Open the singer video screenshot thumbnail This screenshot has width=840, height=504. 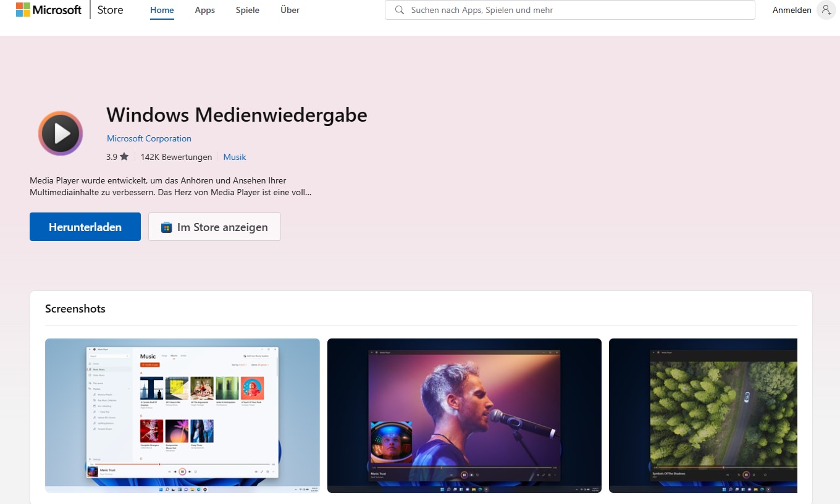(x=464, y=416)
